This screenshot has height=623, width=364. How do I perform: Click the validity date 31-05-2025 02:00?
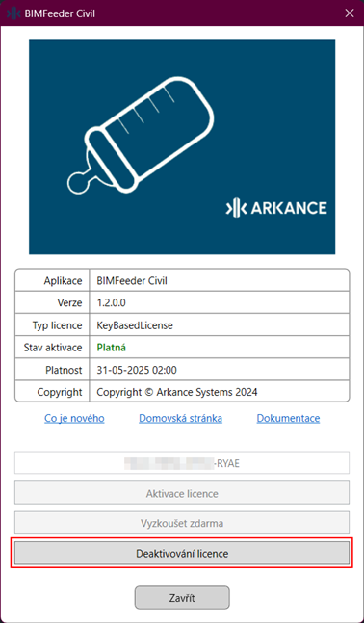click(137, 371)
